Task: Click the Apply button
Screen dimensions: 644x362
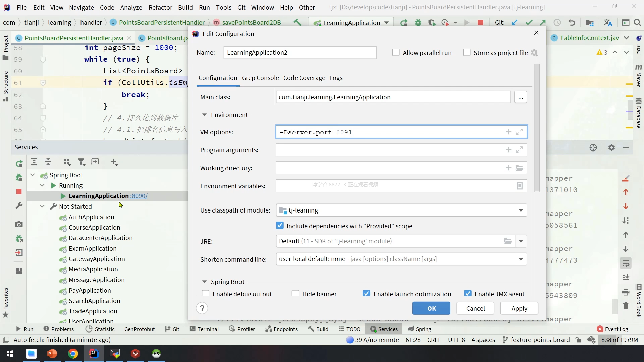Action: [519, 308]
